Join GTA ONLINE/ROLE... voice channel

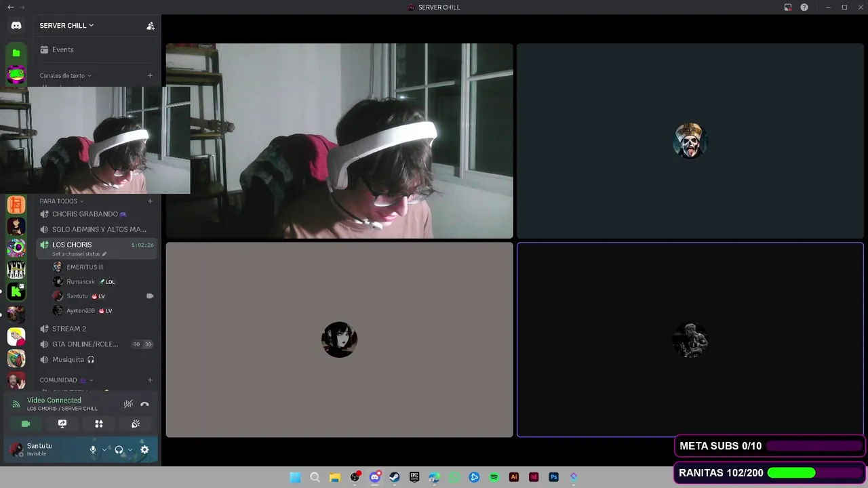click(96, 344)
